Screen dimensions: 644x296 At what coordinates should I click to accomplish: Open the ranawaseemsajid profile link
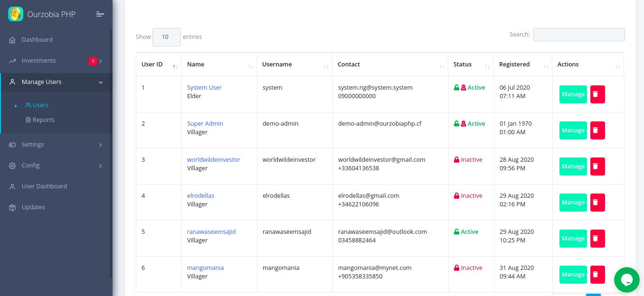click(211, 232)
